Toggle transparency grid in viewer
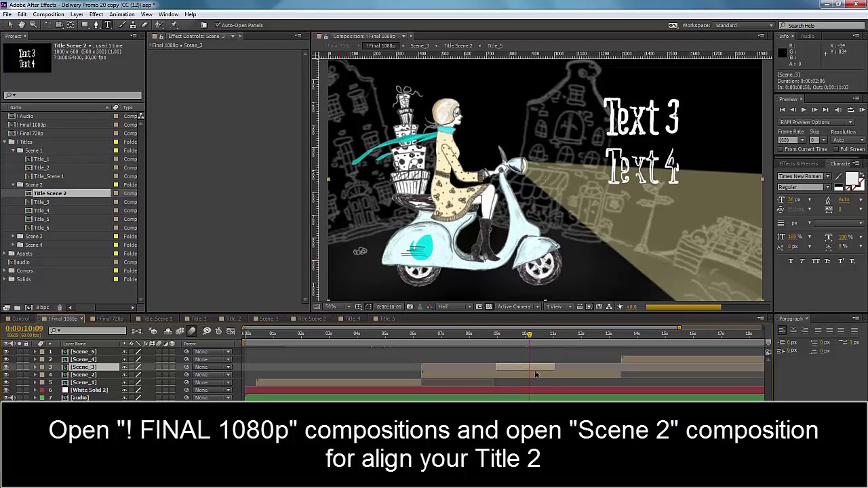This screenshot has width=868, height=488. click(489, 306)
